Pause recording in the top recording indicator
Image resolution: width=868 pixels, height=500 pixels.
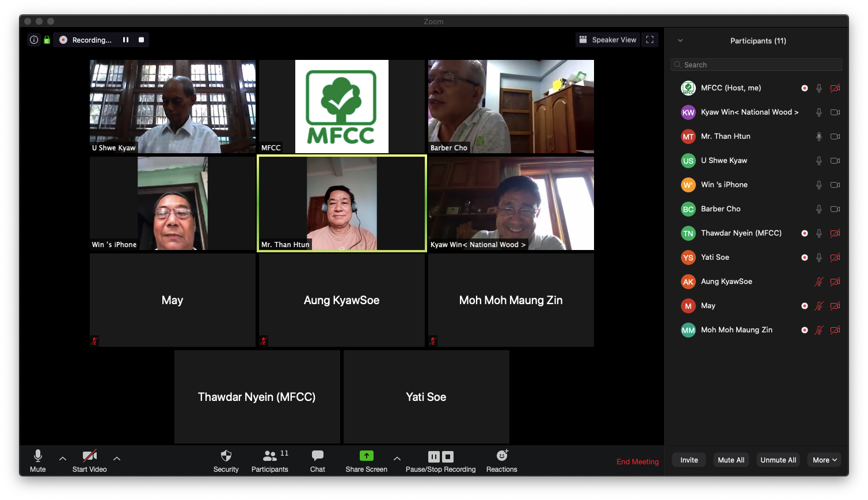coord(125,40)
